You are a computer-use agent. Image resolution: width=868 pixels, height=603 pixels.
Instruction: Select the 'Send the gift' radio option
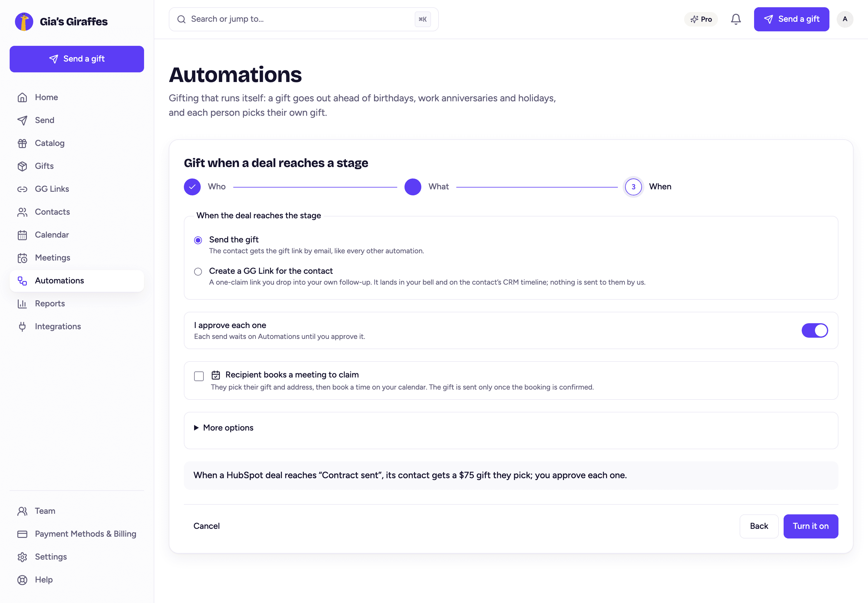(198, 240)
